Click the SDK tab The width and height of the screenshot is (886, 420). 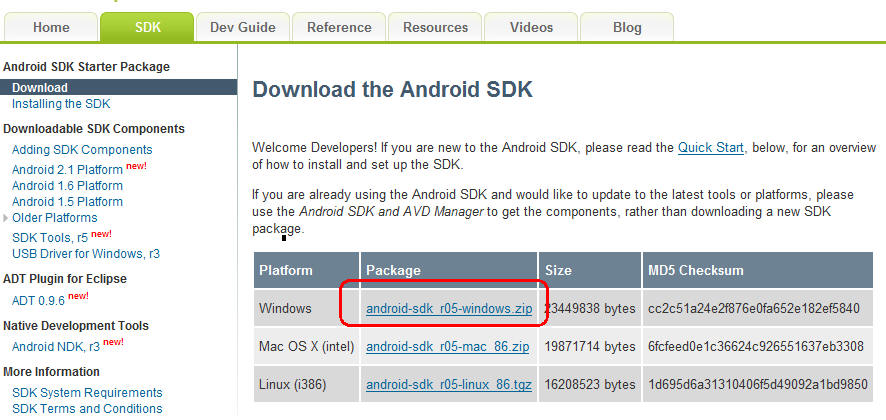147,27
